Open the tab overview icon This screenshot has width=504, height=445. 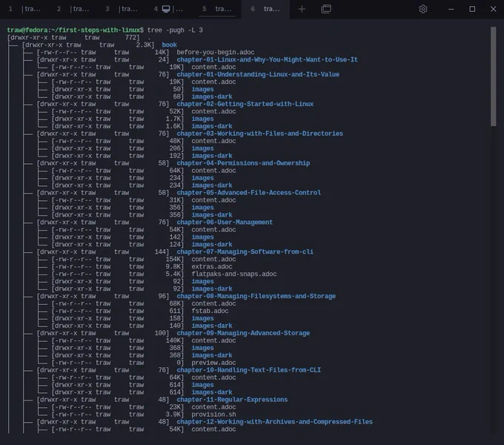click(x=326, y=9)
